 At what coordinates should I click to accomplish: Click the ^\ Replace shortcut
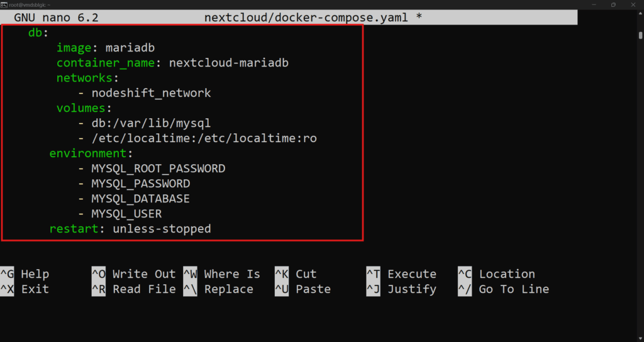pos(218,289)
